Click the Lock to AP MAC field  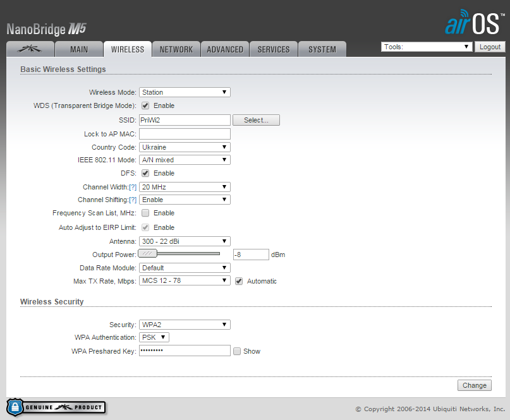[x=185, y=134]
